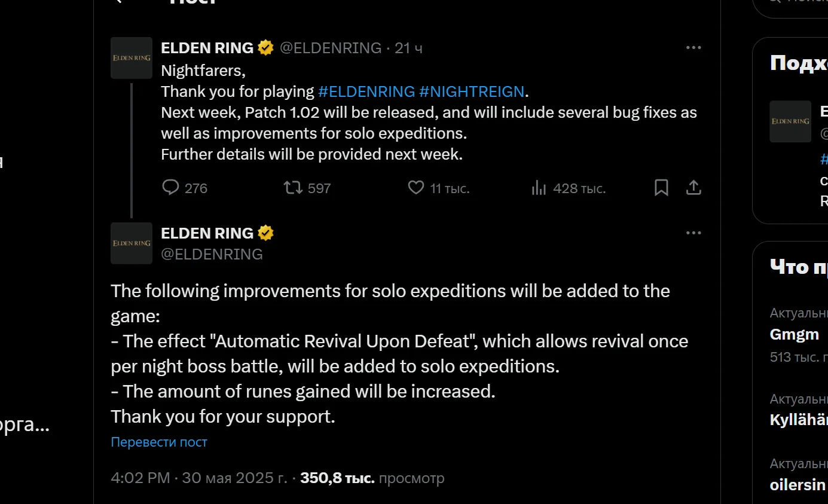828x504 pixels.
Task: Open the three-dot menu on the second post
Action: tap(693, 233)
